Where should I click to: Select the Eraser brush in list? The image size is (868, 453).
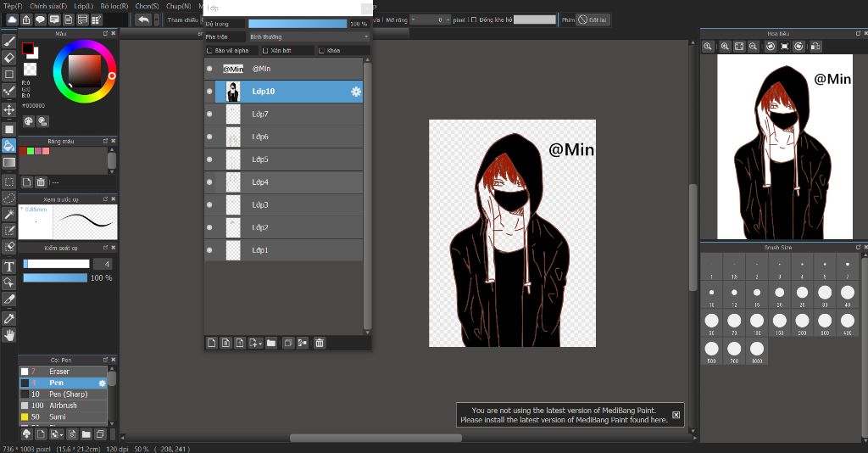(63, 372)
